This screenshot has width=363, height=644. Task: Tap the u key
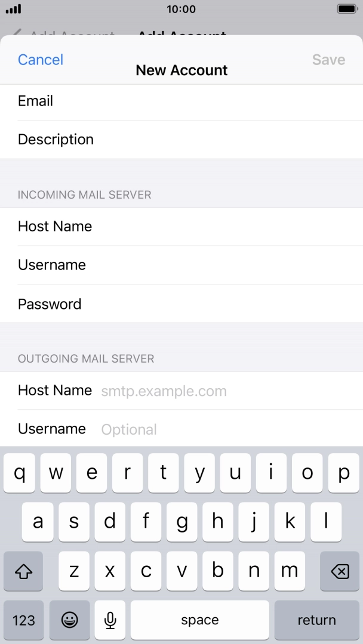(x=236, y=473)
